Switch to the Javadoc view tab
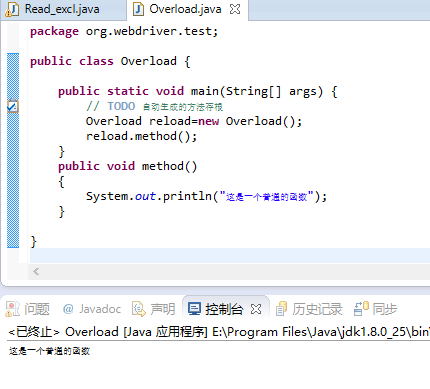The width and height of the screenshot is (430, 389). 92,309
